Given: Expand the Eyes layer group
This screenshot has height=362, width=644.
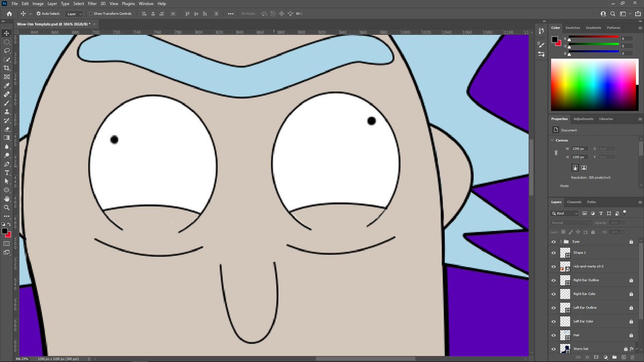Looking at the screenshot, I should click(x=561, y=242).
